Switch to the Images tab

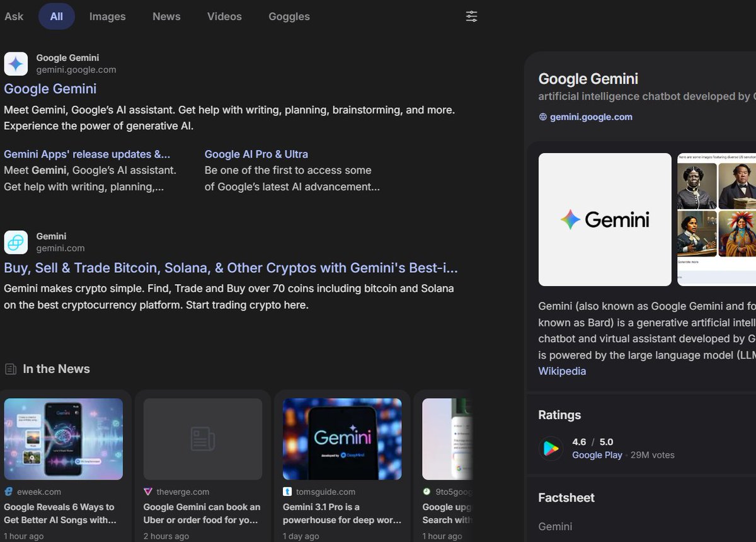click(x=107, y=16)
